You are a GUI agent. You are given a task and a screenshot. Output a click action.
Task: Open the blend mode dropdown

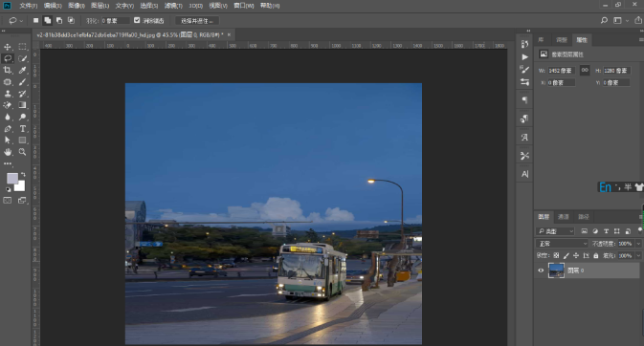coord(563,244)
